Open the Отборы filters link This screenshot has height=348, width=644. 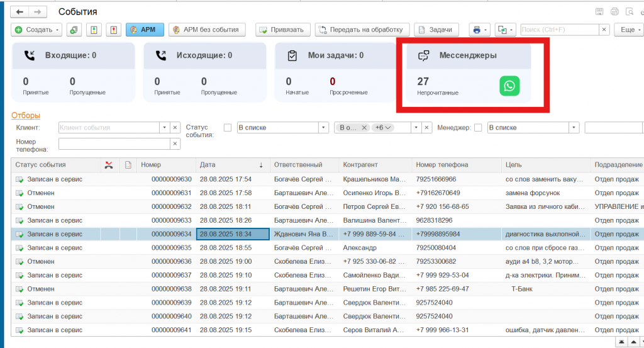coord(26,115)
